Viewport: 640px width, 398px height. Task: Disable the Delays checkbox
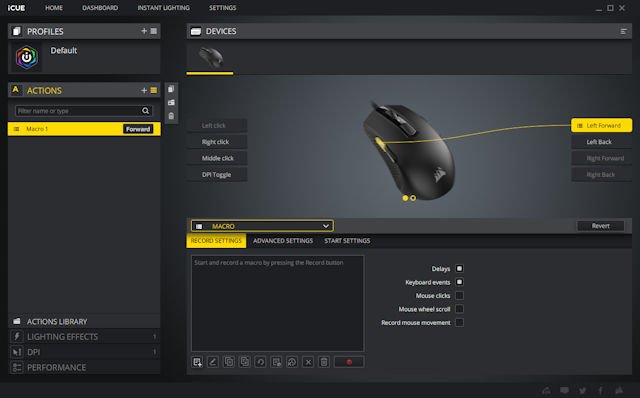(x=459, y=269)
